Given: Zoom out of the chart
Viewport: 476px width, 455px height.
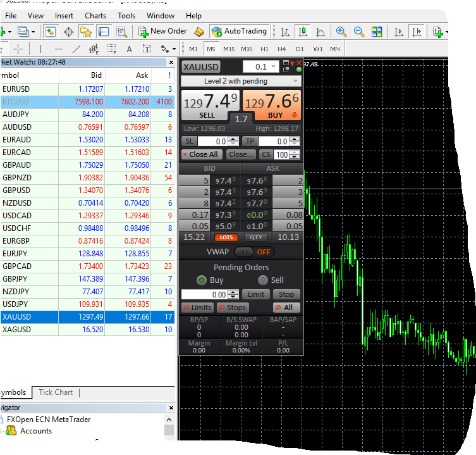Looking at the screenshot, I should tap(359, 31).
